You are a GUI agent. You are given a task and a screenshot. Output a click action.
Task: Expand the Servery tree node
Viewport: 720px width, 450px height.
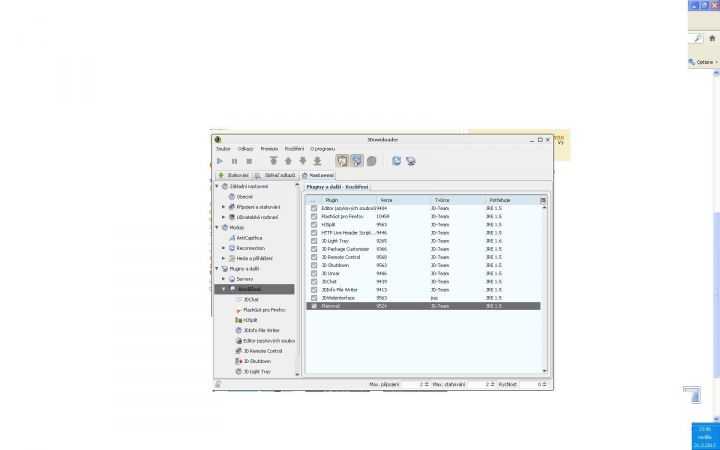tap(224, 279)
